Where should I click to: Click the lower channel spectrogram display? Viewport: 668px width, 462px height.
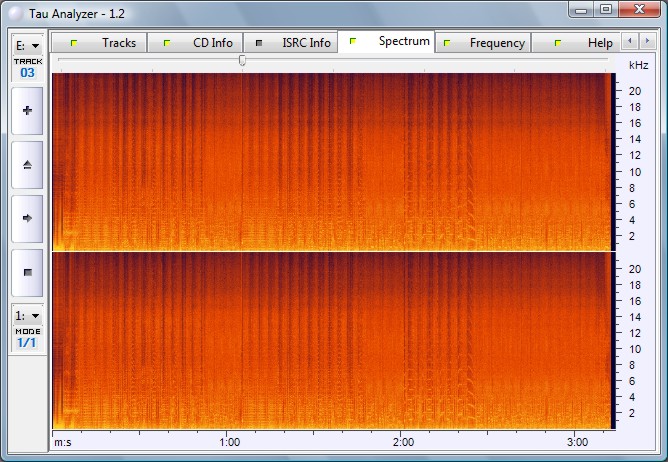coord(330,340)
